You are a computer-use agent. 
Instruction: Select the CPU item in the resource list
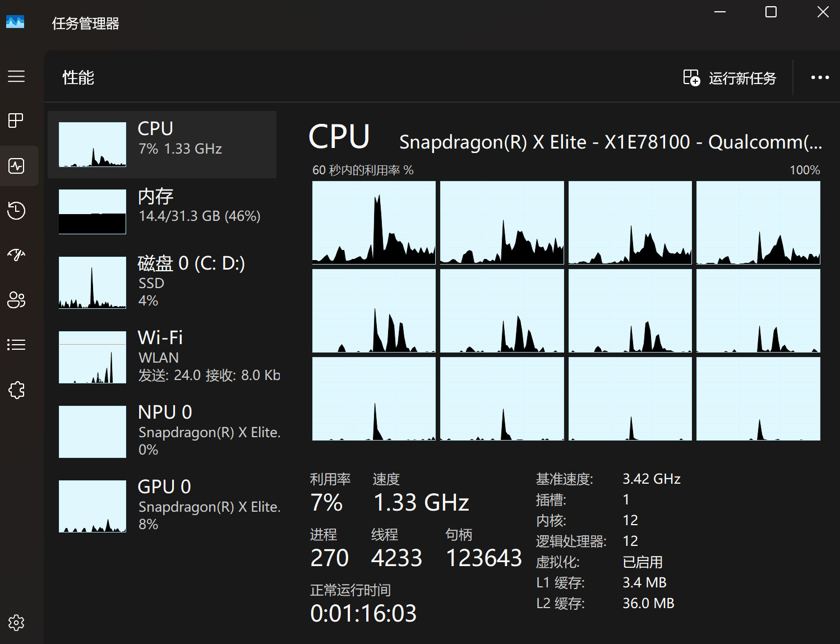[x=162, y=145]
